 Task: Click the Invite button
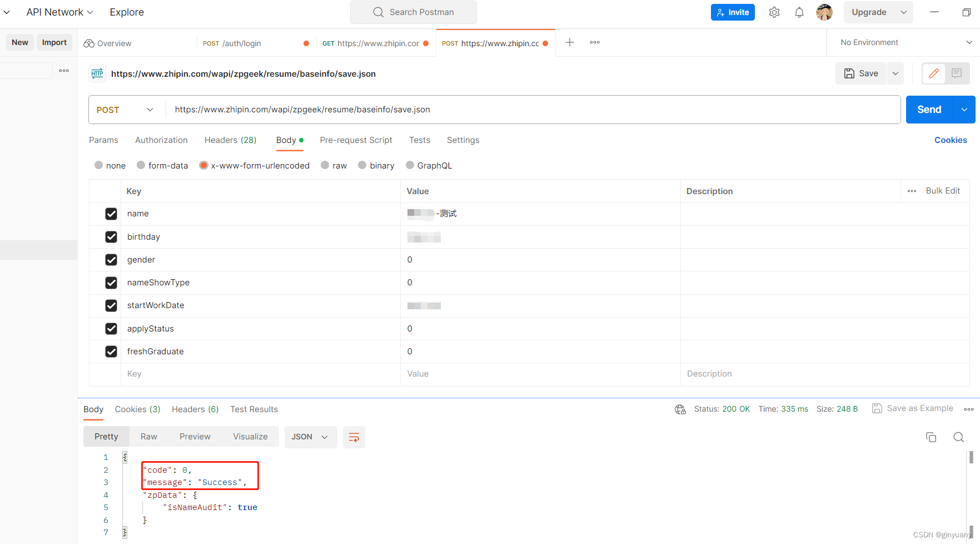733,12
